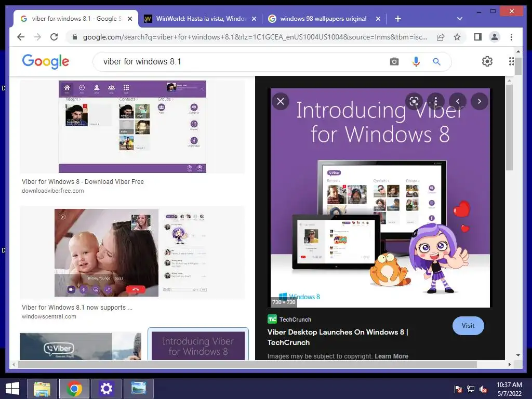Open Learn More copyright link

[392, 356]
